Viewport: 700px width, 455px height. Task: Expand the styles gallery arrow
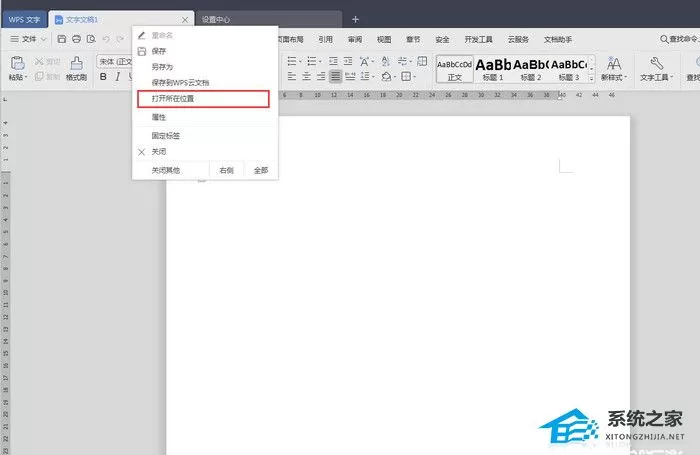592,78
